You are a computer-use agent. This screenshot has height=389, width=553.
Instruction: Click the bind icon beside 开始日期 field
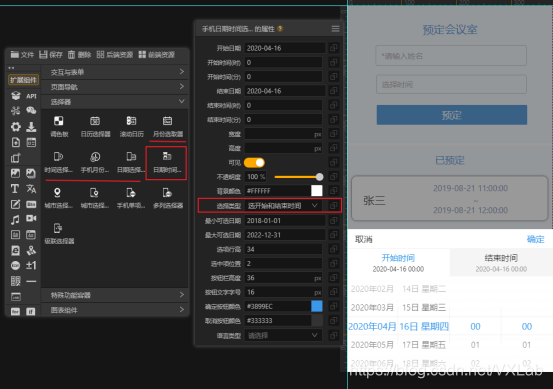333,48
